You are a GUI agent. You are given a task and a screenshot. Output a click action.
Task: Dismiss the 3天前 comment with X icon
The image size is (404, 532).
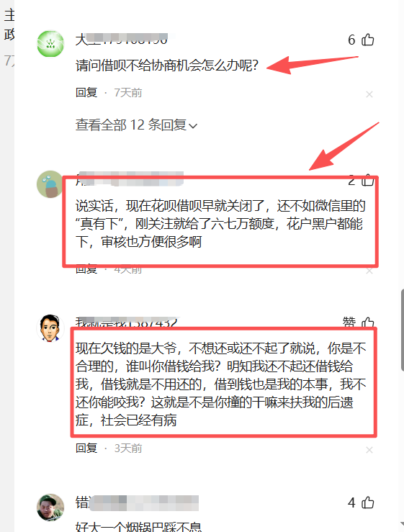tap(369, 450)
